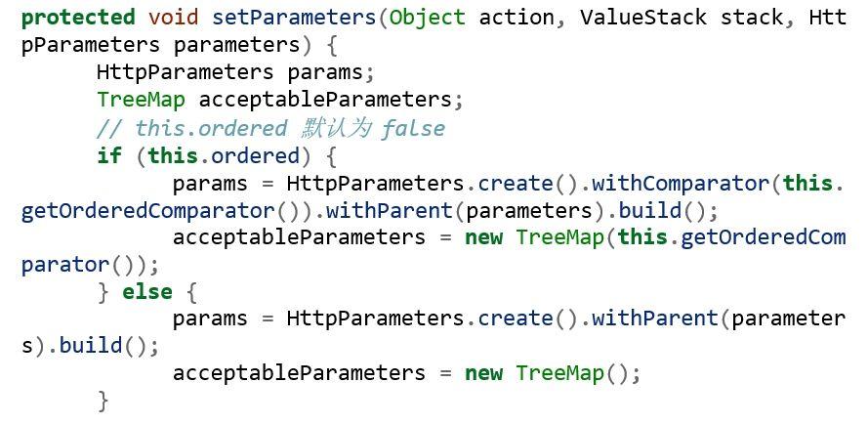Click getOrderedComparator at the wrapped line start
Image resolution: width=868 pixels, height=425 pixels.
point(147,211)
